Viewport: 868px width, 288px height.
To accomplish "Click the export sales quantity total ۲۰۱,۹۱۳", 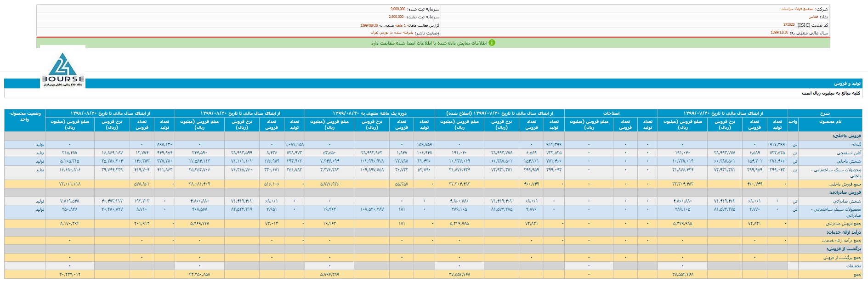I will pyautogui.click(x=142, y=224).
